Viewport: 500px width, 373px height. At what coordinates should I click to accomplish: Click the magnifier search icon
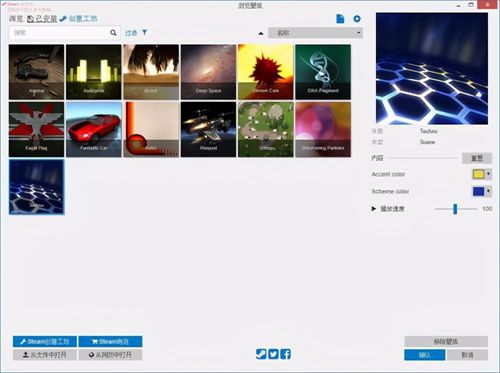tap(113, 33)
